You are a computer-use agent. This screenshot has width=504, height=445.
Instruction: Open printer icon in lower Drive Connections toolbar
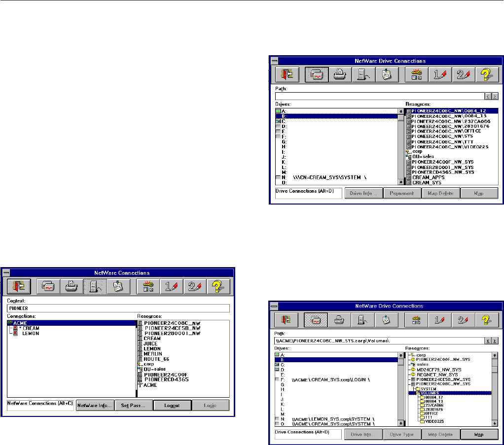(339, 320)
